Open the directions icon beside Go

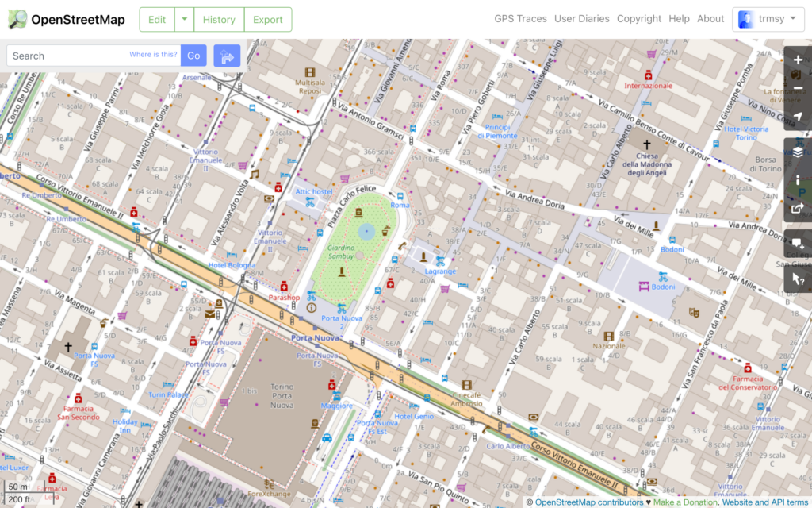coord(228,56)
